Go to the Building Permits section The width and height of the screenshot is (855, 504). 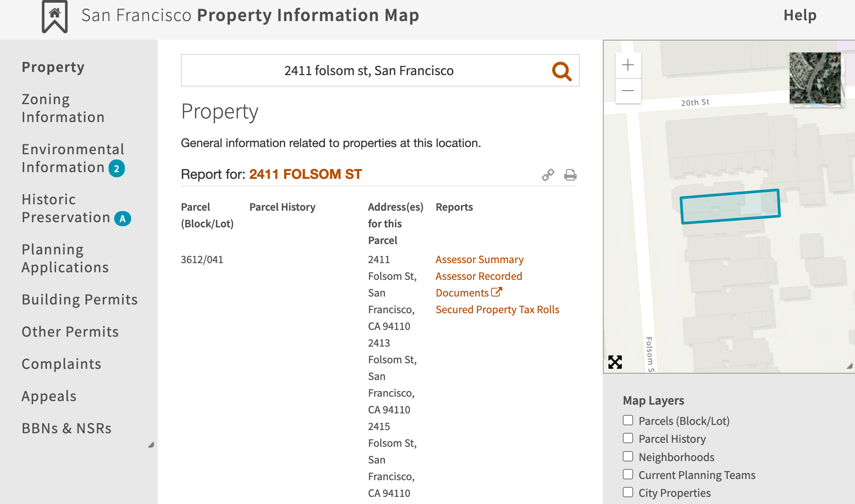click(x=80, y=299)
